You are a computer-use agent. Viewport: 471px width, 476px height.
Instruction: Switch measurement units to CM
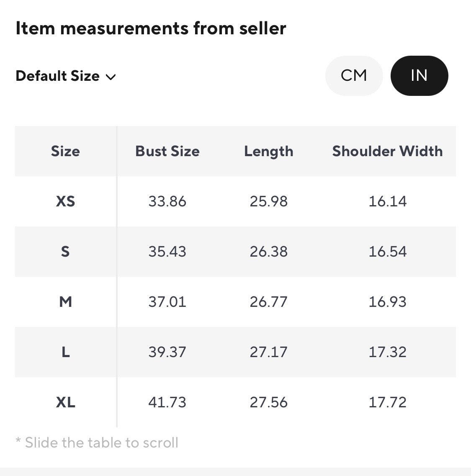tap(354, 76)
